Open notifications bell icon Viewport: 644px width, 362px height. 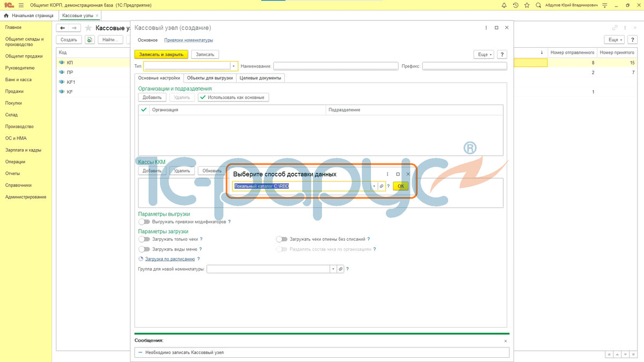pyautogui.click(x=504, y=5)
